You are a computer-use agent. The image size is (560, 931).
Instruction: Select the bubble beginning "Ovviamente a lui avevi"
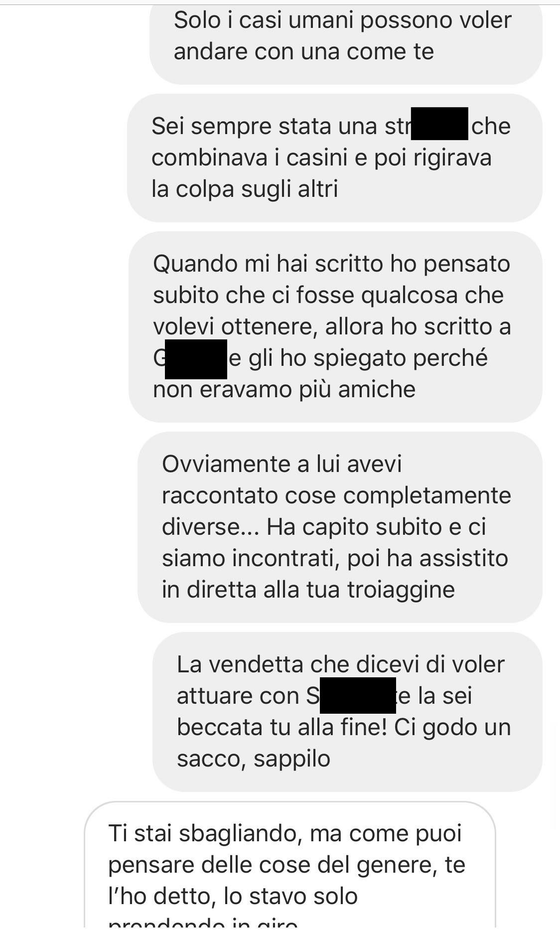340,527
